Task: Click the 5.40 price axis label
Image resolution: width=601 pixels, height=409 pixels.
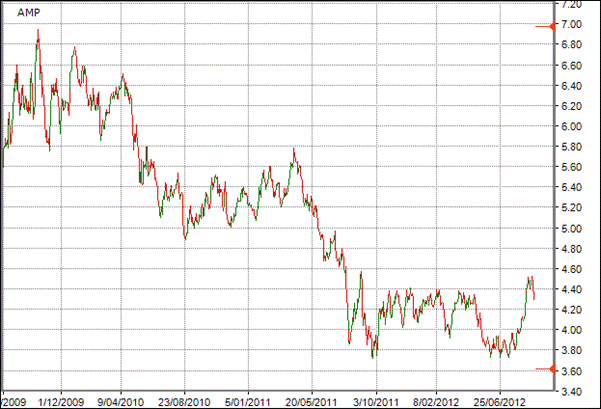Action: coord(570,188)
